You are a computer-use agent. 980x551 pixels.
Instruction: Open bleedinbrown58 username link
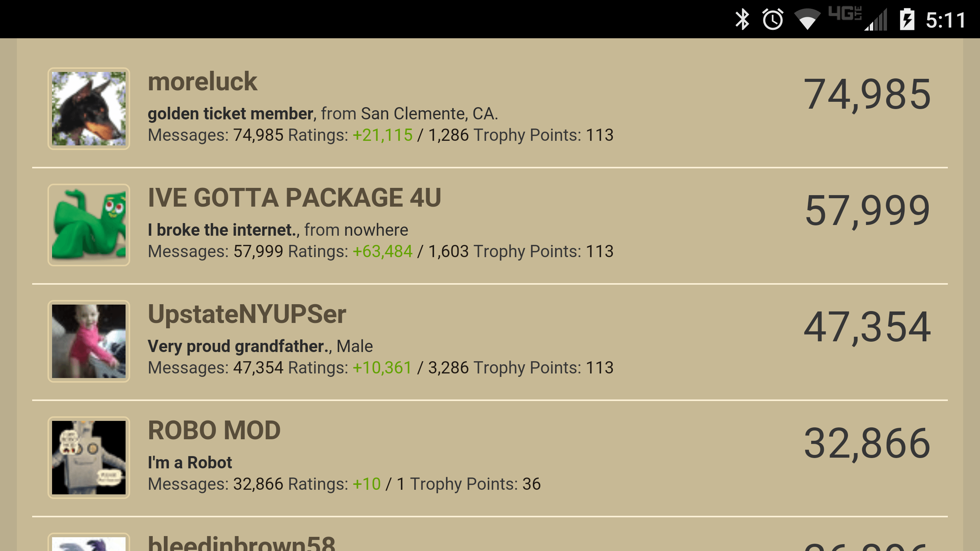[242, 543]
